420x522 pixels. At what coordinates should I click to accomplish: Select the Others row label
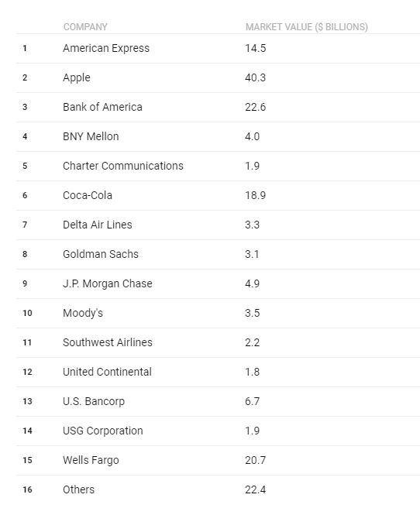(x=78, y=489)
